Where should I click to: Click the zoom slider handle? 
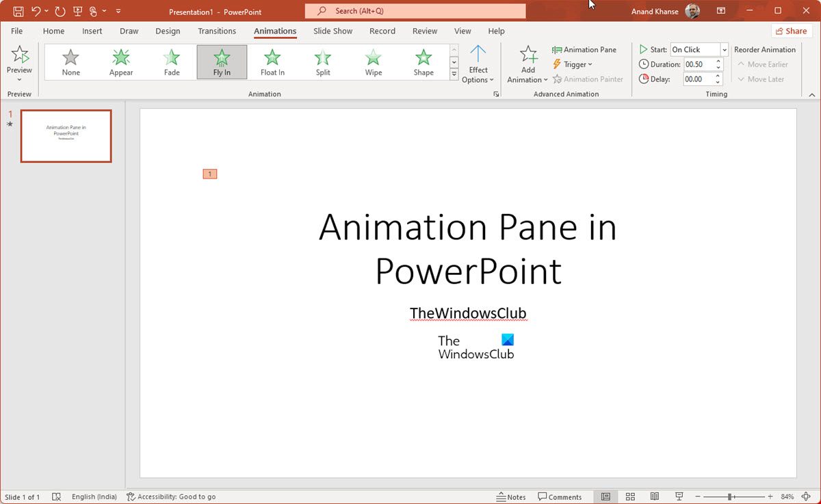(730, 496)
